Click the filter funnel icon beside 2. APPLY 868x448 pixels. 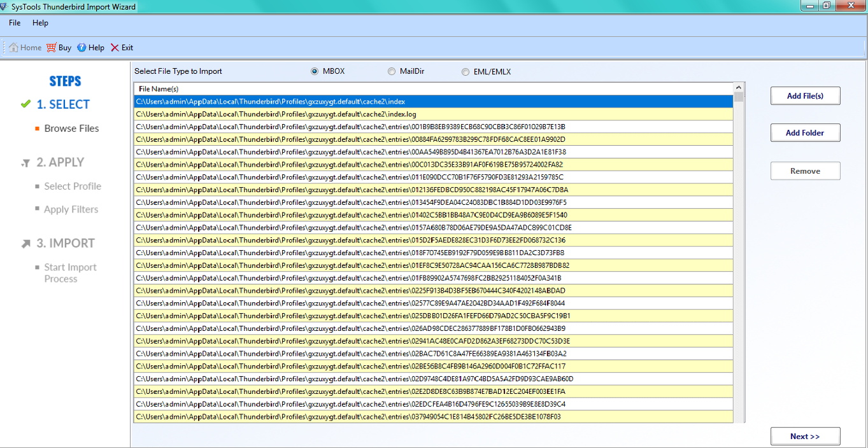pyautogui.click(x=26, y=163)
